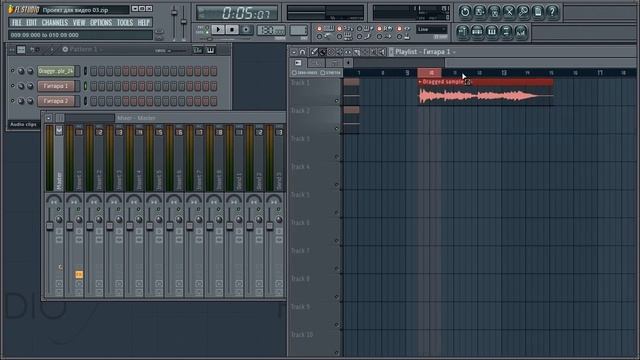Click the Record button in transport panel
This screenshot has width=640, height=360.
pyautogui.click(x=246, y=29)
